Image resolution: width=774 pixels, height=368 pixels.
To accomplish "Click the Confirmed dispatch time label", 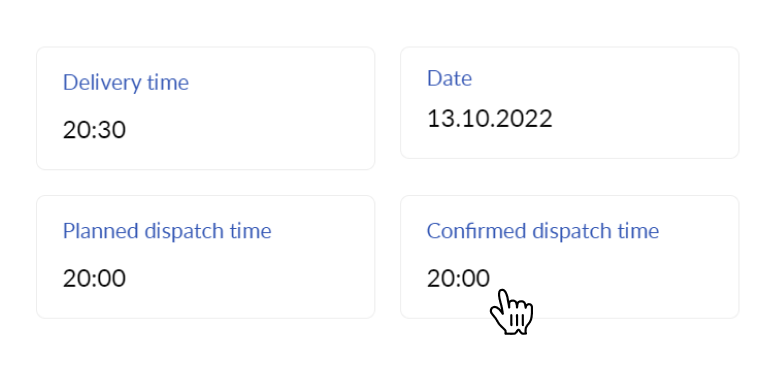I will 543,231.
